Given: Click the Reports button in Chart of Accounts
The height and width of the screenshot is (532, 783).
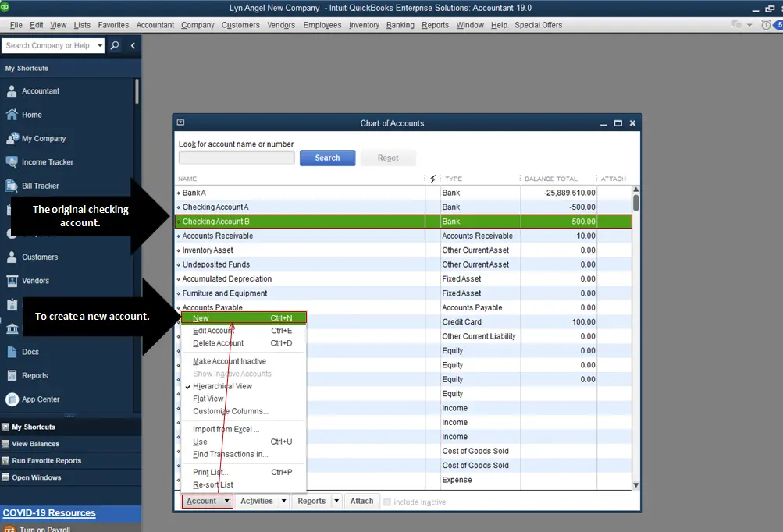Looking at the screenshot, I should [311, 501].
